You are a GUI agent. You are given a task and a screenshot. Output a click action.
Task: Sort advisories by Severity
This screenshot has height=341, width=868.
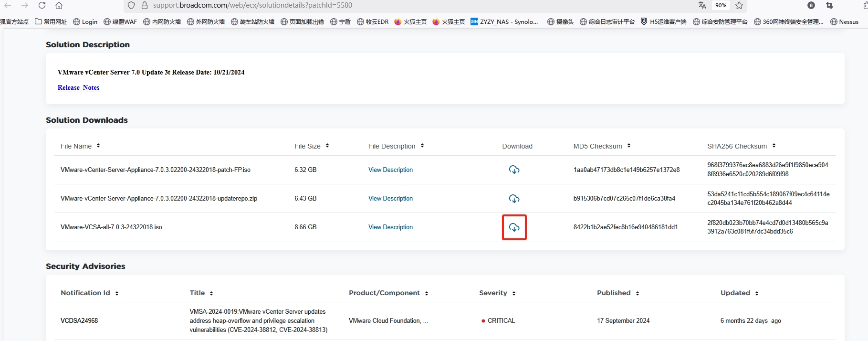514,293
